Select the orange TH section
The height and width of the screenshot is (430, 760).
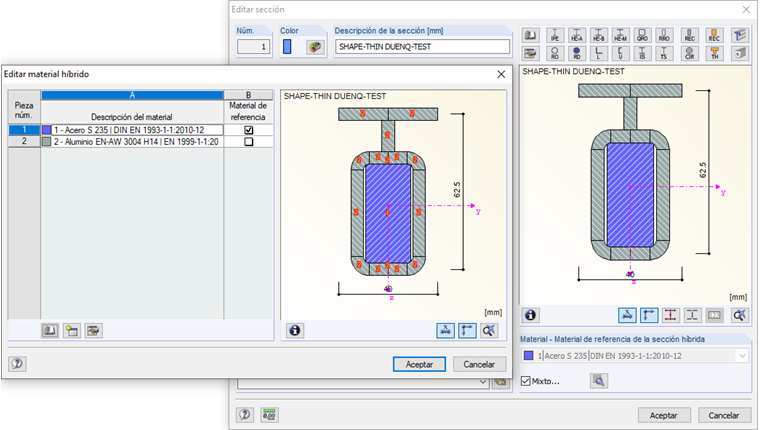point(714,53)
